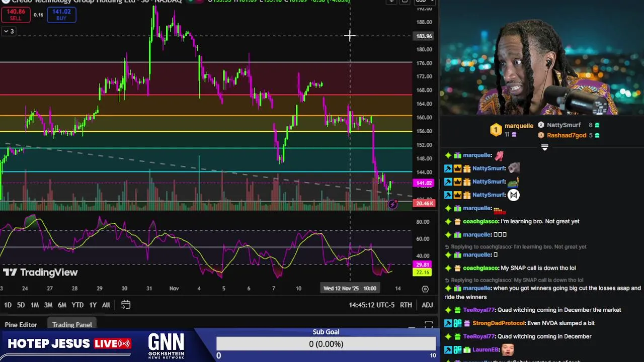
Task: Click the lightning event marker on chart
Action: [392, 204]
